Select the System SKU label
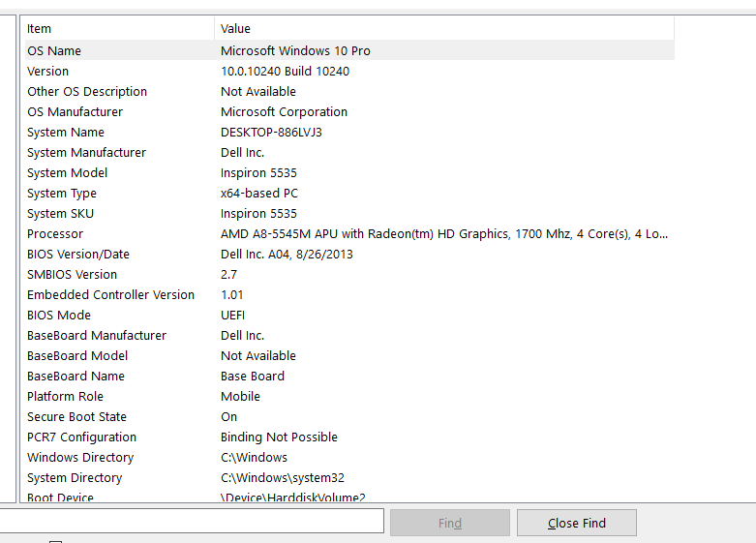 60,213
